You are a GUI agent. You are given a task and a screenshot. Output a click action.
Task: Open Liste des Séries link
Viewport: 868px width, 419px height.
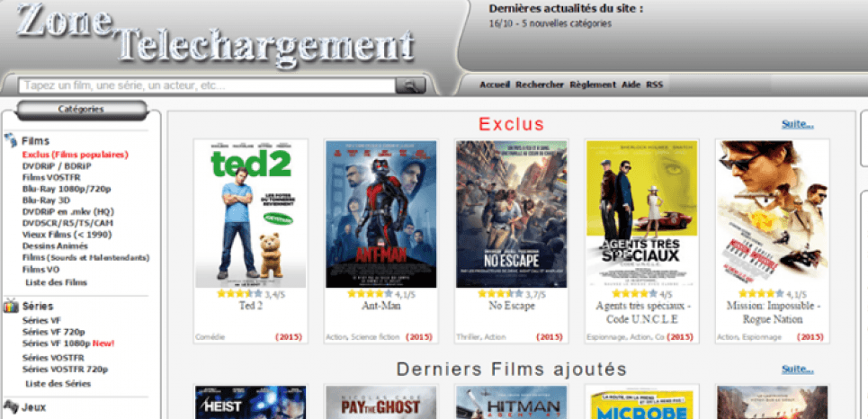click(58, 384)
